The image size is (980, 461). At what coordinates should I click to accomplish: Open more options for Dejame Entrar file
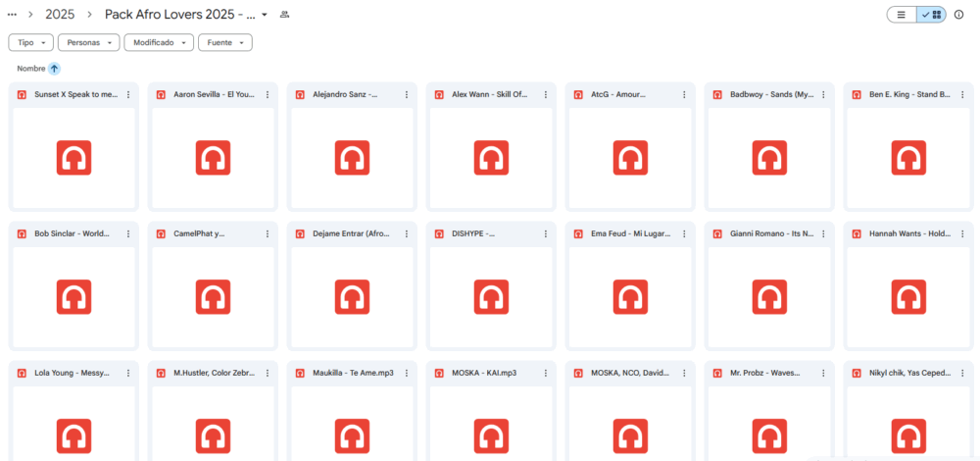click(x=407, y=234)
